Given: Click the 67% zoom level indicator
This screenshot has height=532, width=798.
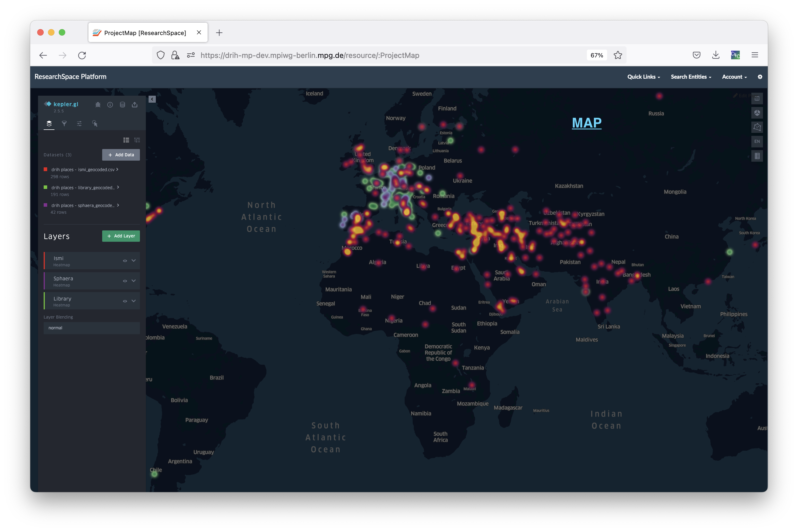Looking at the screenshot, I should pos(597,55).
